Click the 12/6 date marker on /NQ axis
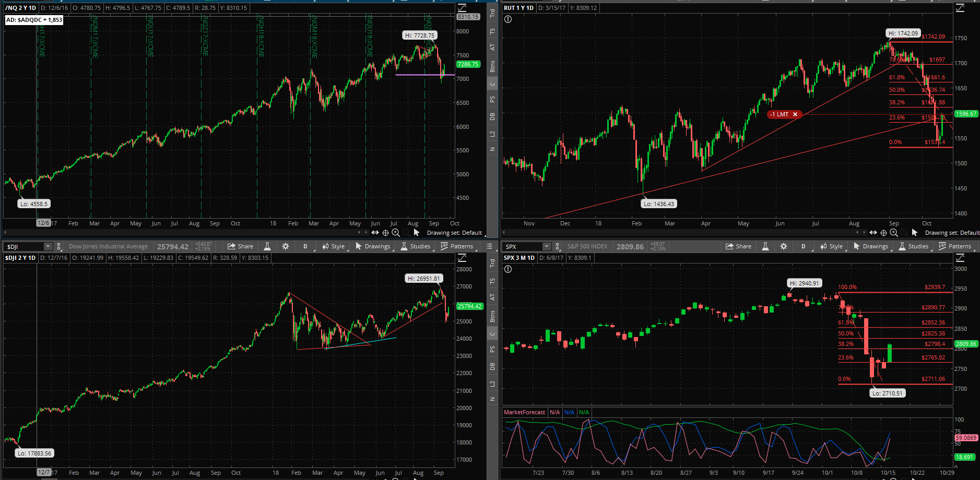Screen dimensions: 980x480 point(43,223)
